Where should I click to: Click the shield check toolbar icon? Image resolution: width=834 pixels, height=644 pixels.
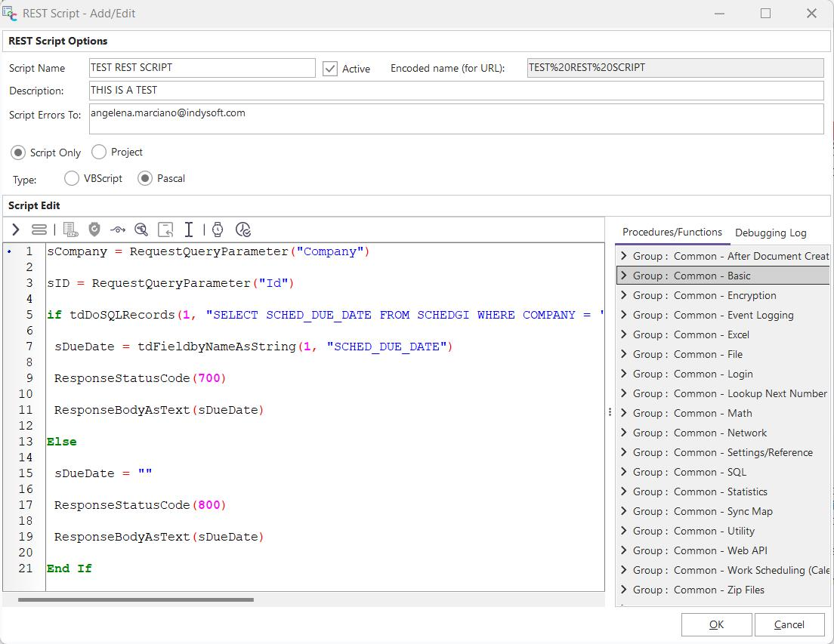(94, 230)
